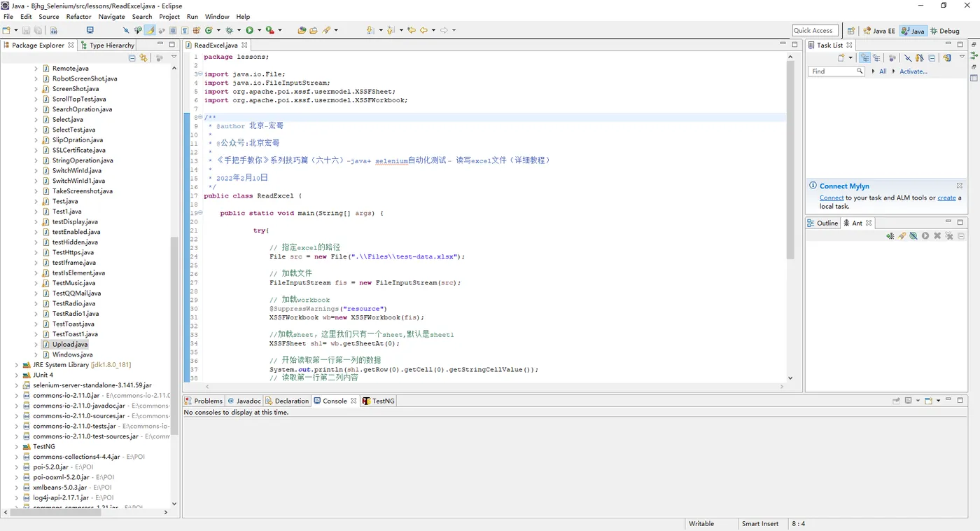Click the Debug bug icon in toolbar

(229, 30)
